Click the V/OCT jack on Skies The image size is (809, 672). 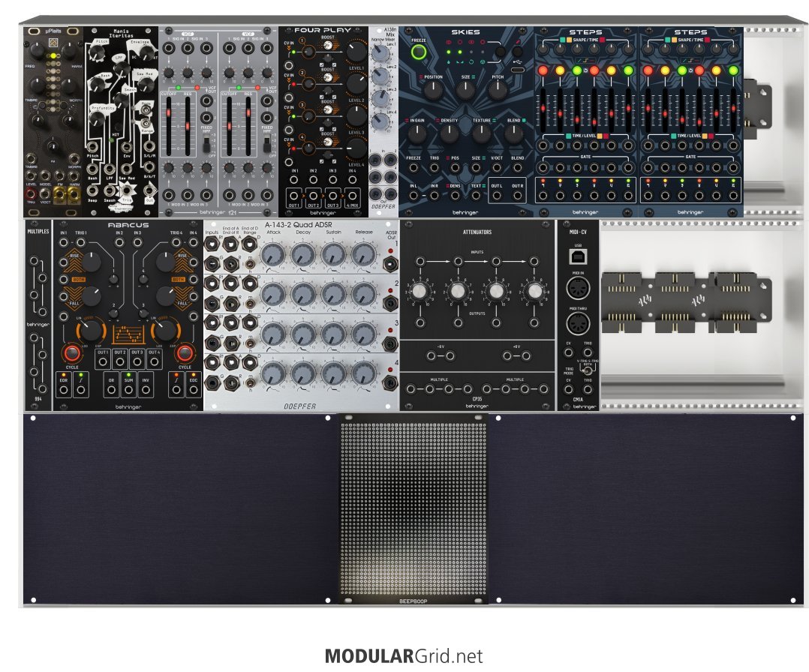tap(496, 167)
